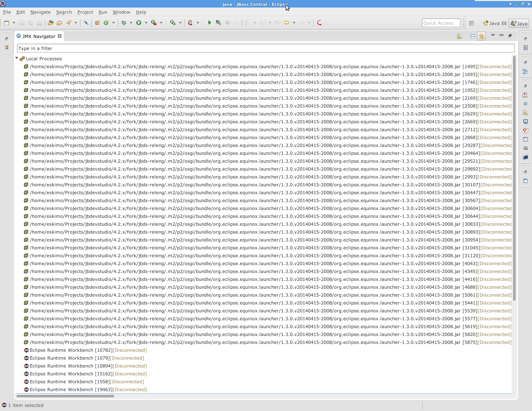532x411 pixels.
Task: Close the JMX Navigator tab
Action: [x=60, y=36]
